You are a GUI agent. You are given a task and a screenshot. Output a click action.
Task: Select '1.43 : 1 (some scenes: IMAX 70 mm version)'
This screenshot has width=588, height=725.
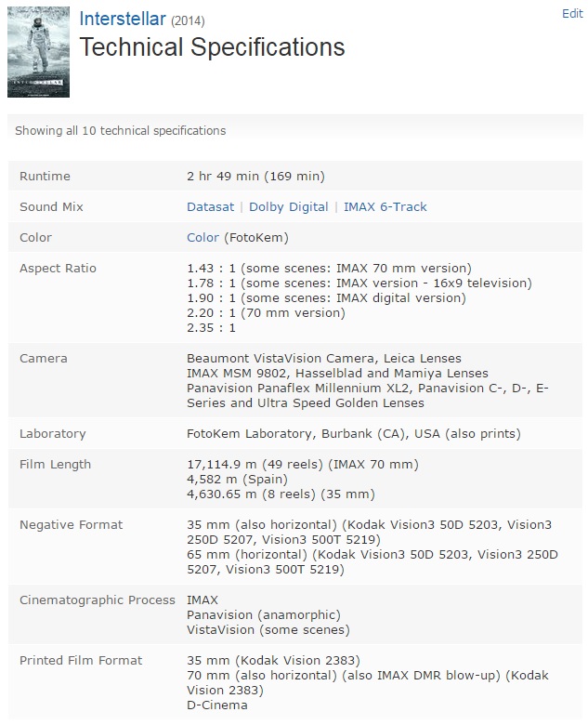[329, 269]
